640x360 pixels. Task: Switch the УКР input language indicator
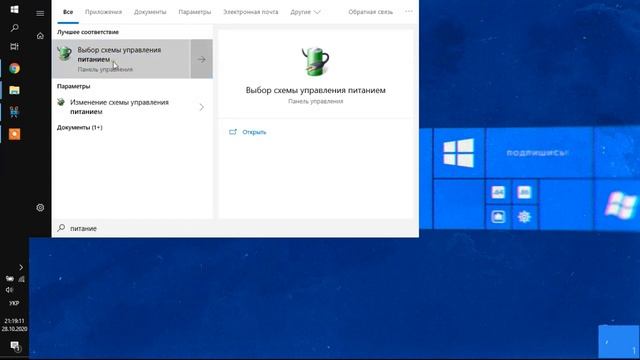[x=14, y=303]
